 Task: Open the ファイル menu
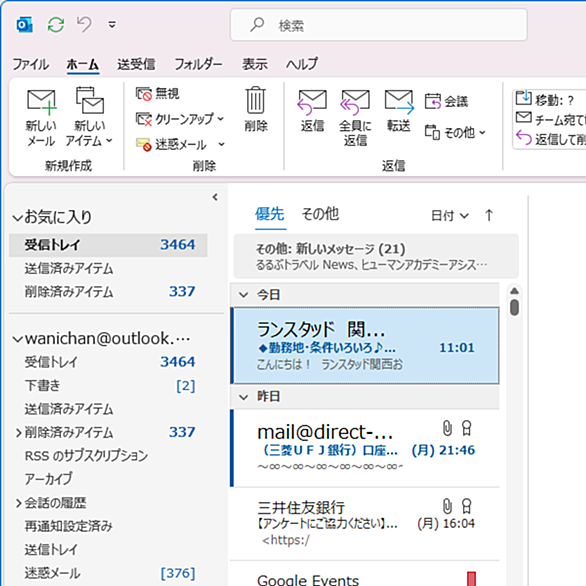31,64
